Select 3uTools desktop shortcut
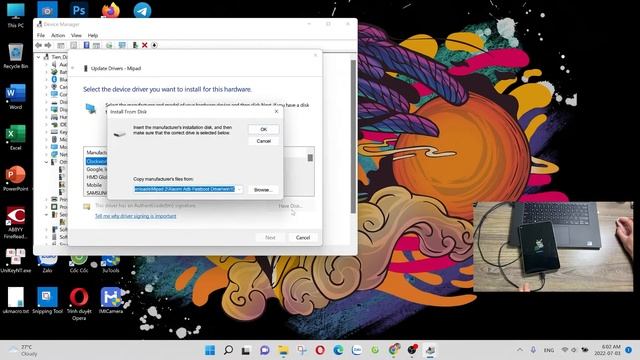The image size is (640, 360). (111, 264)
